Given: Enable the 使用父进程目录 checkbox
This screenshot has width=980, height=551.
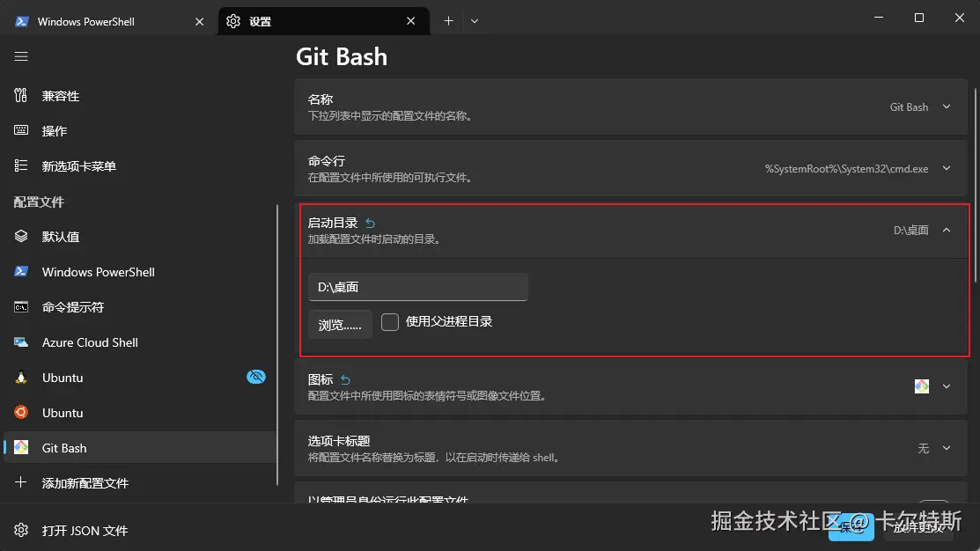Looking at the screenshot, I should 390,322.
